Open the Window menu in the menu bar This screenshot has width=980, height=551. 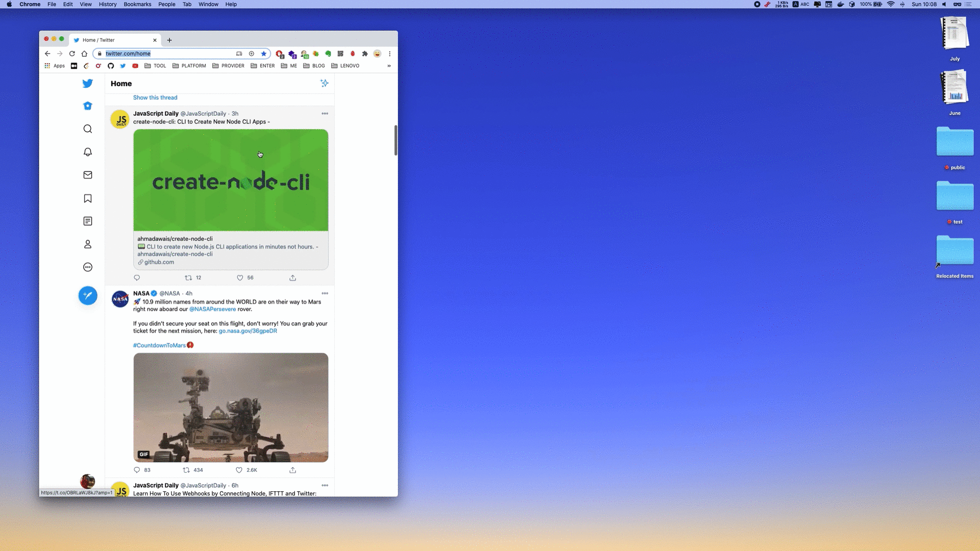208,4
